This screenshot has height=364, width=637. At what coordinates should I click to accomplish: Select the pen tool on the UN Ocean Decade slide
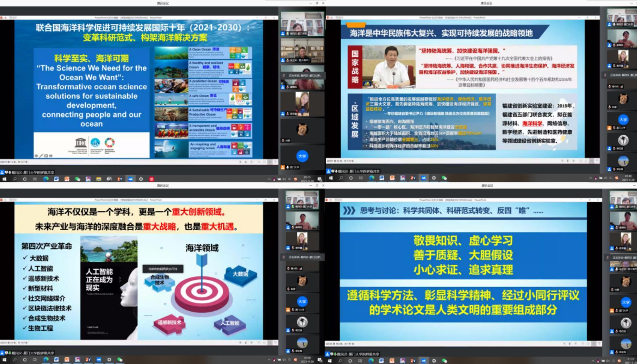click(41, 156)
